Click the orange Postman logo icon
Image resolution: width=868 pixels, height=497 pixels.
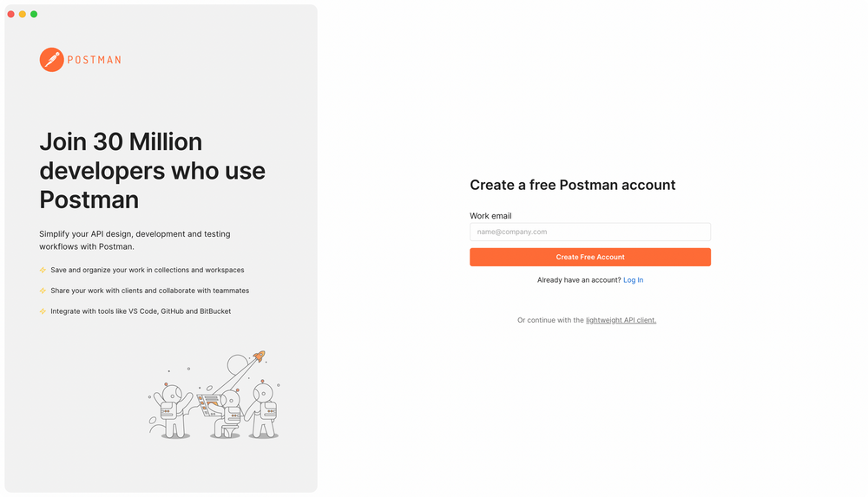pos(51,60)
